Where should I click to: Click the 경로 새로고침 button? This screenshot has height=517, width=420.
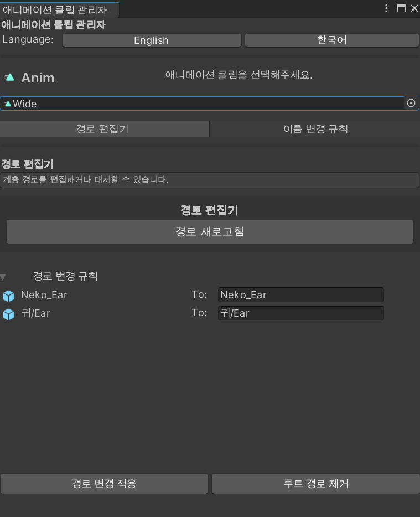click(210, 232)
